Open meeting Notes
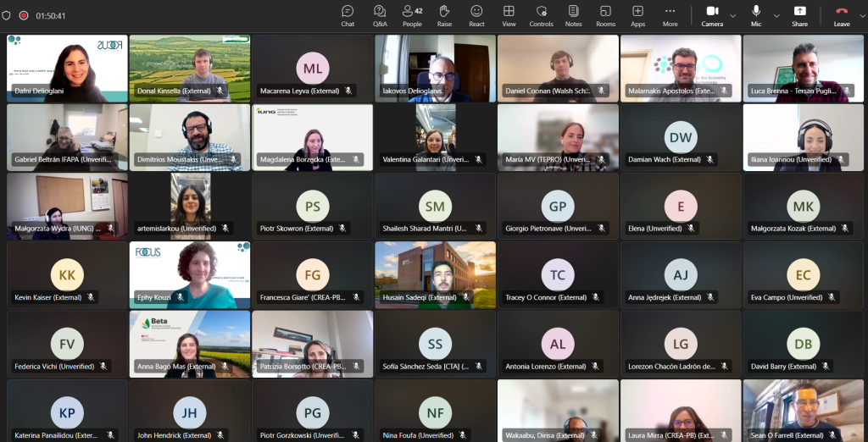This screenshot has height=442, width=868. 573,15
